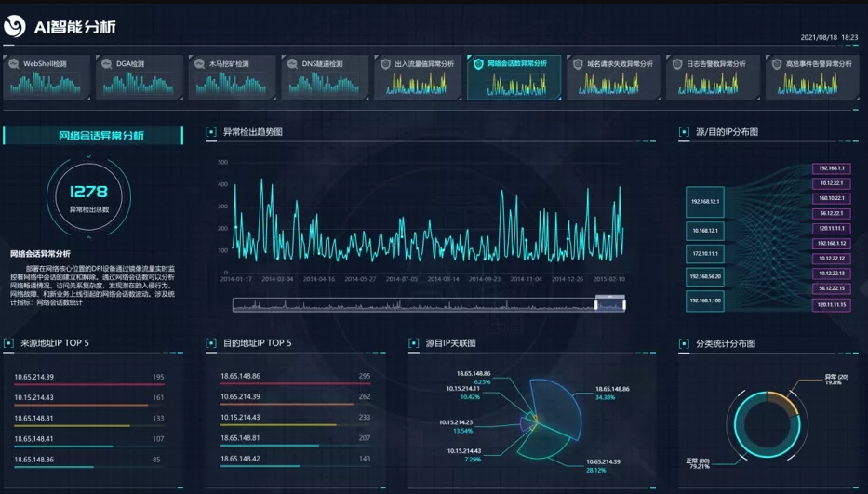Click the shield icon on 高危事件告警异常分析

pos(776,64)
